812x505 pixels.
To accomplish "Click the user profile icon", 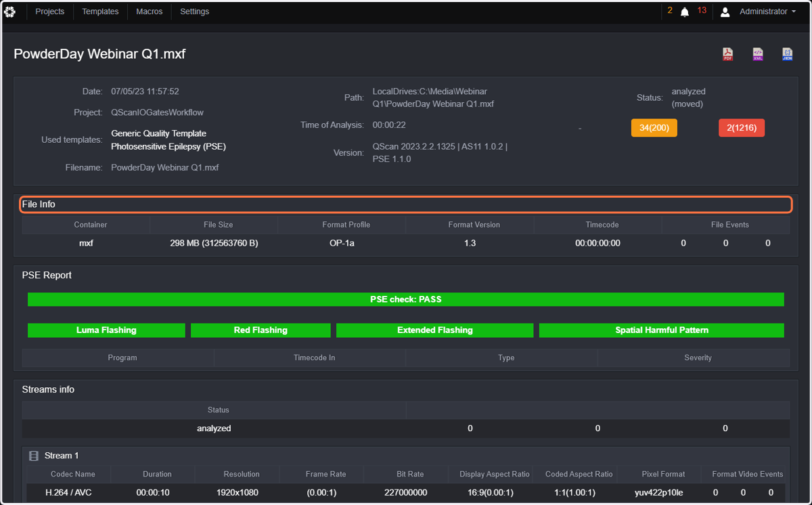I will (725, 12).
